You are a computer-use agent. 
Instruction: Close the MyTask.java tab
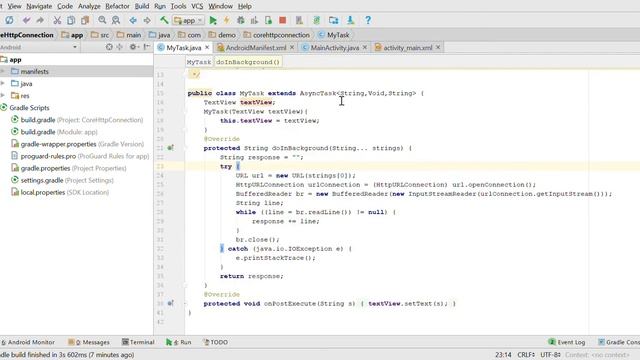pyautogui.click(x=207, y=48)
